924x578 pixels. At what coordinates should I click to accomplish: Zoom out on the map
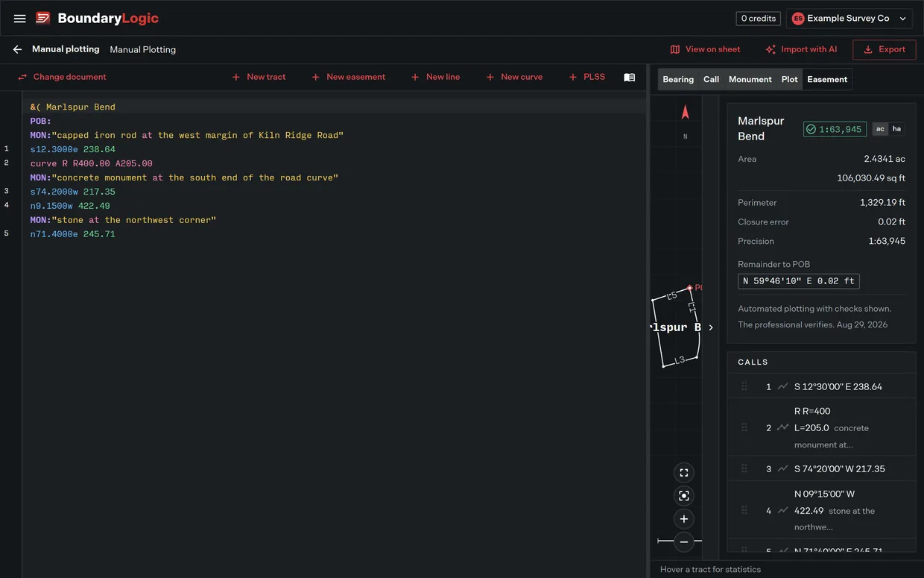click(x=684, y=542)
